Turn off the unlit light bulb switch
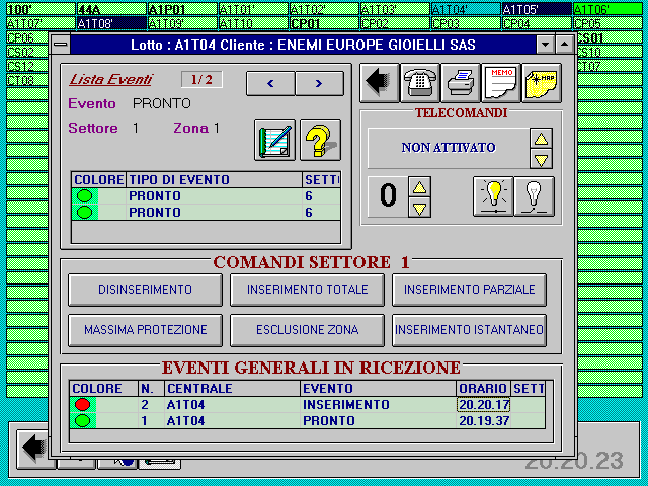648x486 pixels. (534, 196)
